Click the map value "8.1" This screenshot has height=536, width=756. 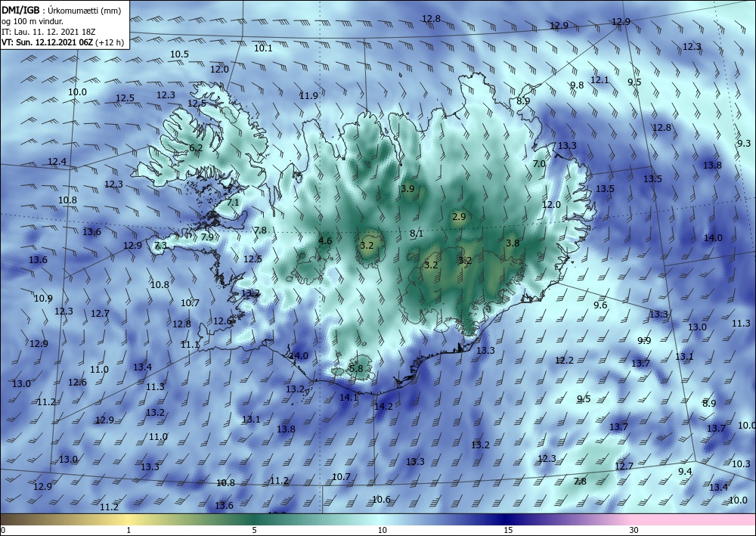click(x=417, y=234)
